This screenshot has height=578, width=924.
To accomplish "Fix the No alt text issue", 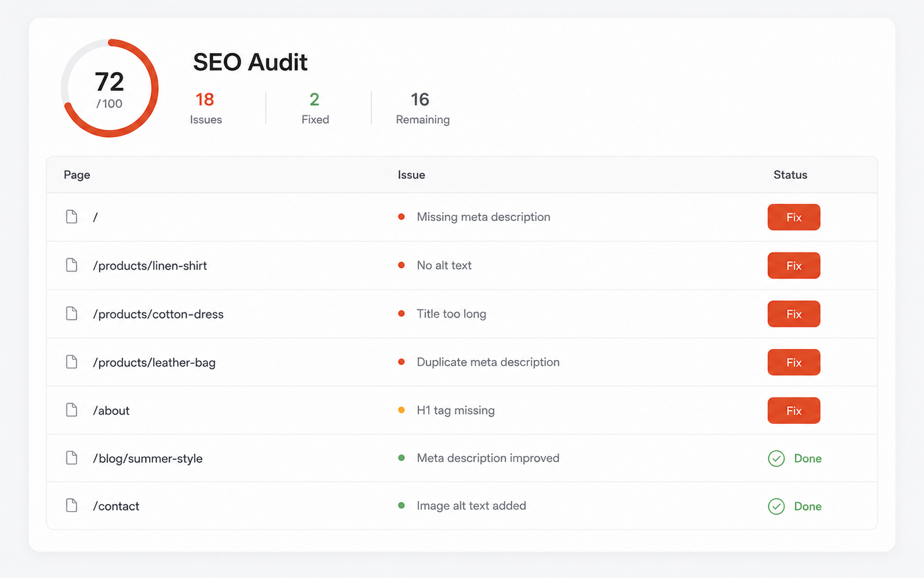I will coord(793,266).
